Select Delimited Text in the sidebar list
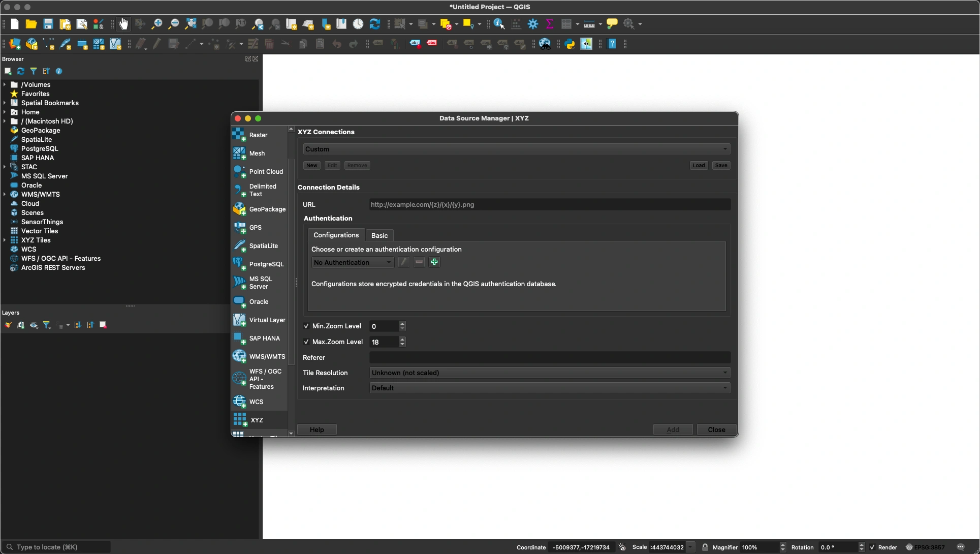980x554 pixels. tap(259, 190)
